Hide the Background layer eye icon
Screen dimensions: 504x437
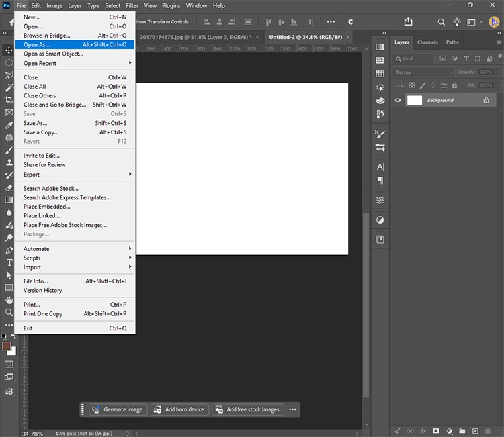(x=398, y=100)
